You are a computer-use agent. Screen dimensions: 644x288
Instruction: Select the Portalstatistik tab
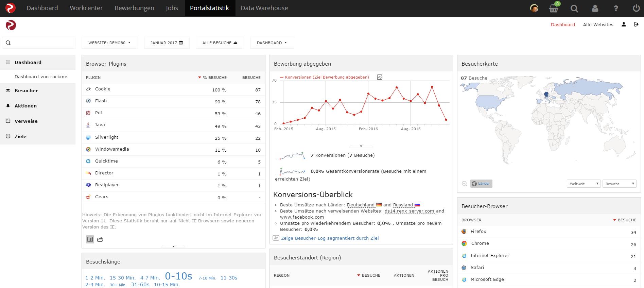[x=210, y=8]
